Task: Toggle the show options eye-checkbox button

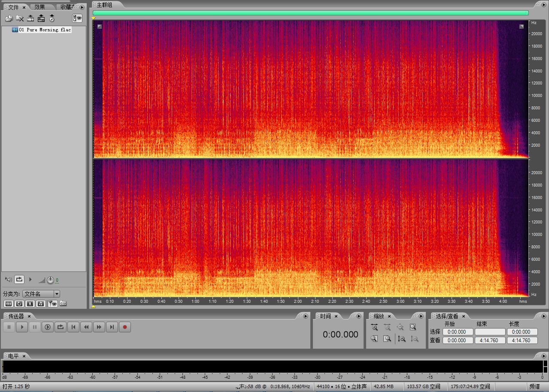Action: click(x=77, y=18)
